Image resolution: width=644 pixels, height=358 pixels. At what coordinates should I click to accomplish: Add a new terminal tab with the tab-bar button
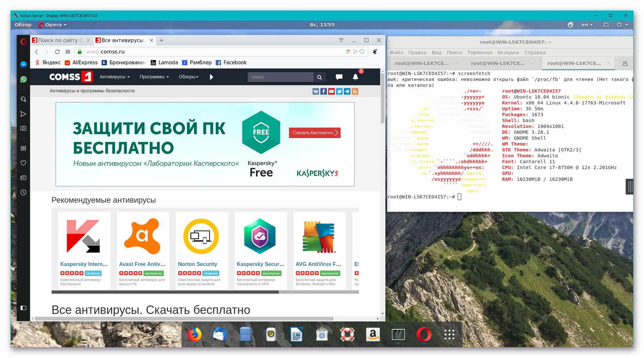point(625,63)
